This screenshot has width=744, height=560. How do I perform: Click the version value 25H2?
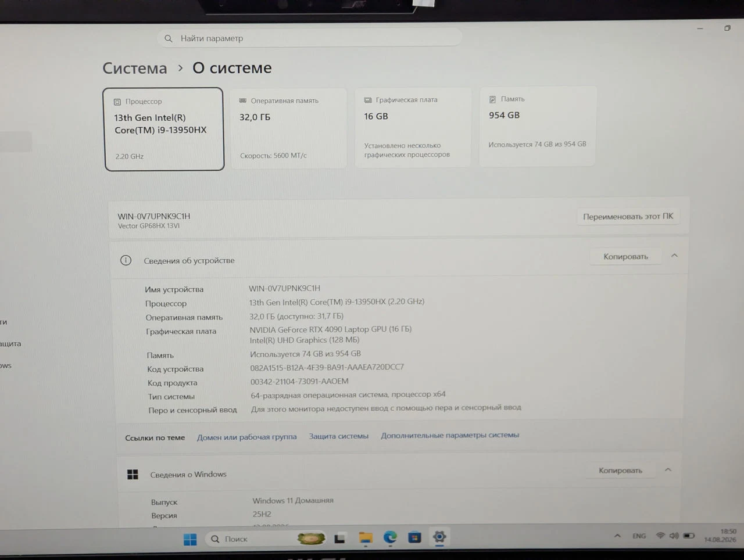coord(262,514)
